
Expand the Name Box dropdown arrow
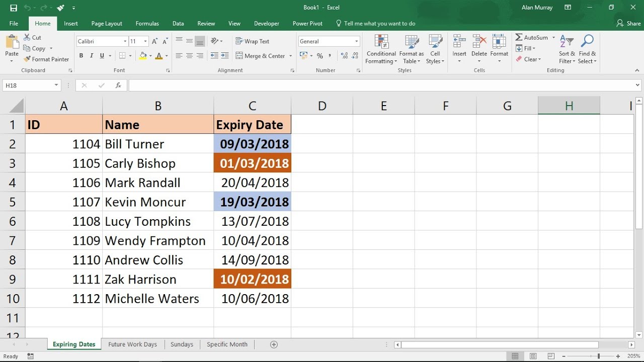(x=56, y=85)
